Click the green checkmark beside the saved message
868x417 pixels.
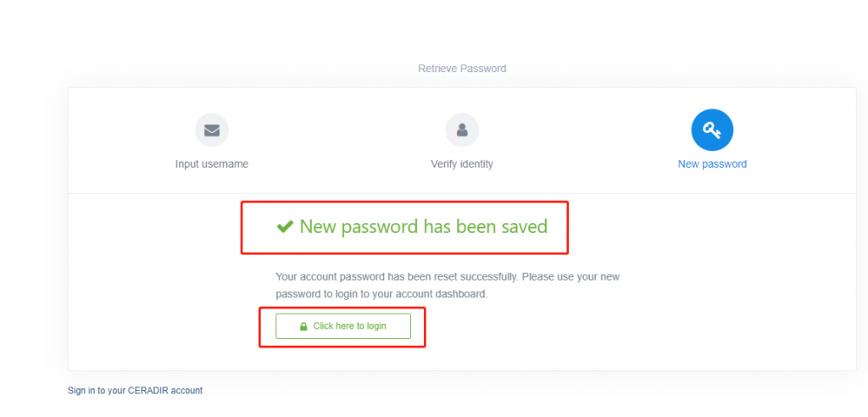coord(285,226)
